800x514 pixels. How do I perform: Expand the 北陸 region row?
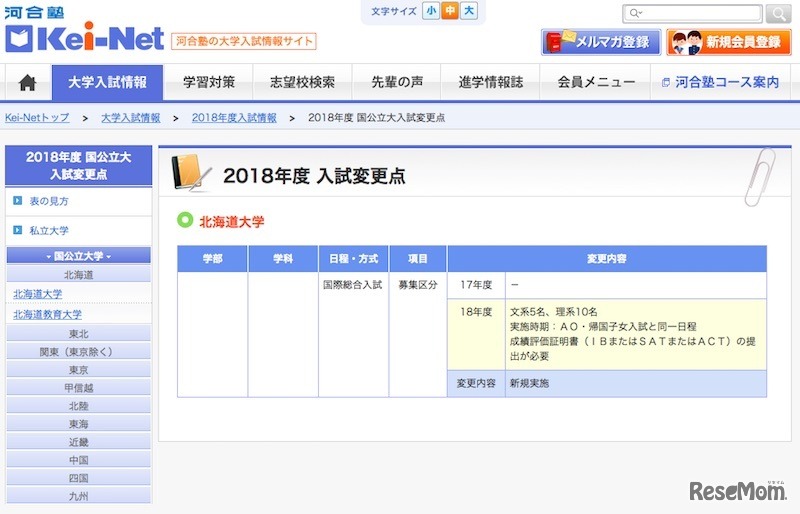coord(79,406)
